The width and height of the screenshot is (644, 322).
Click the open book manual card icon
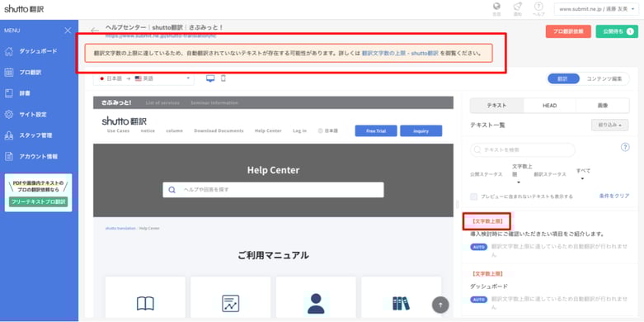pos(145,303)
